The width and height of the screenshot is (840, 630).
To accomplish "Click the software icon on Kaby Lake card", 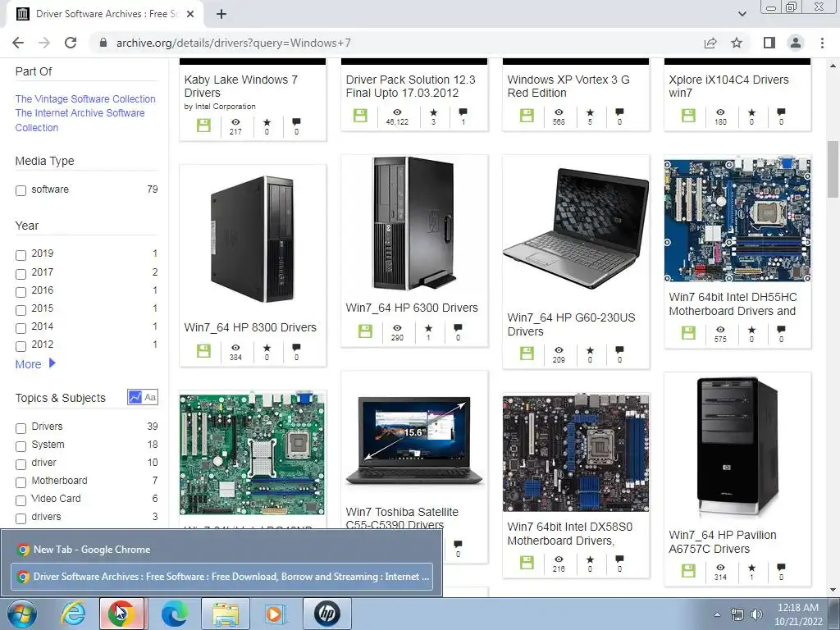I will coord(203,126).
